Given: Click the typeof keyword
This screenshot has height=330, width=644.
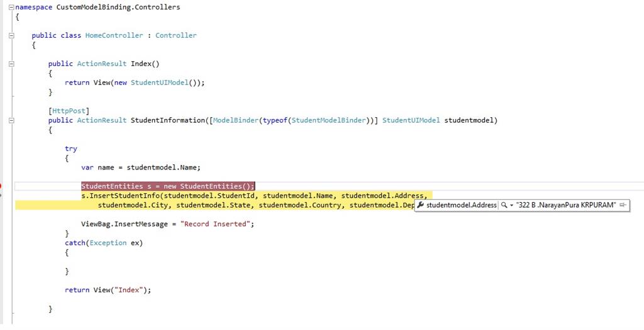Looking at the screenshot, I should click(x=275, y=120).
